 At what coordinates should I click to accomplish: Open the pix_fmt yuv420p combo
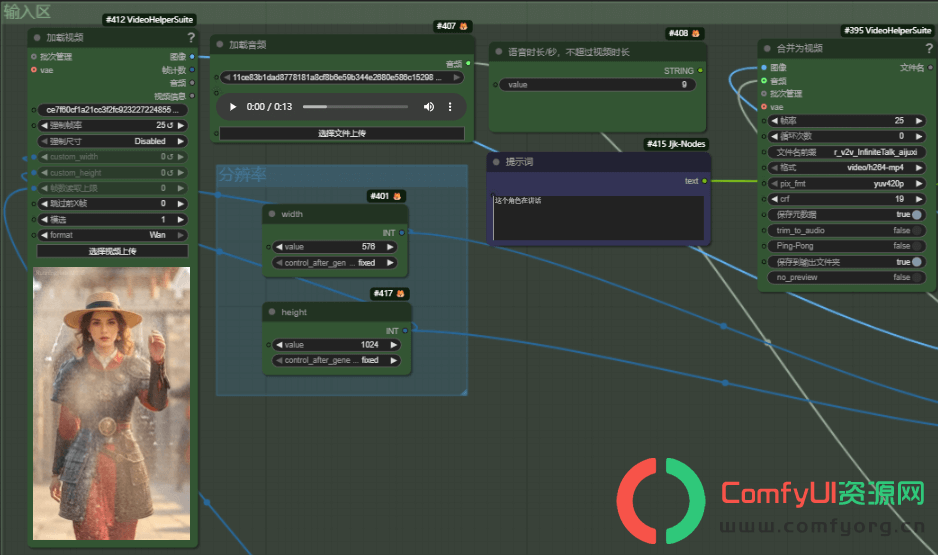pyautogui.click(x=846, y=184)
